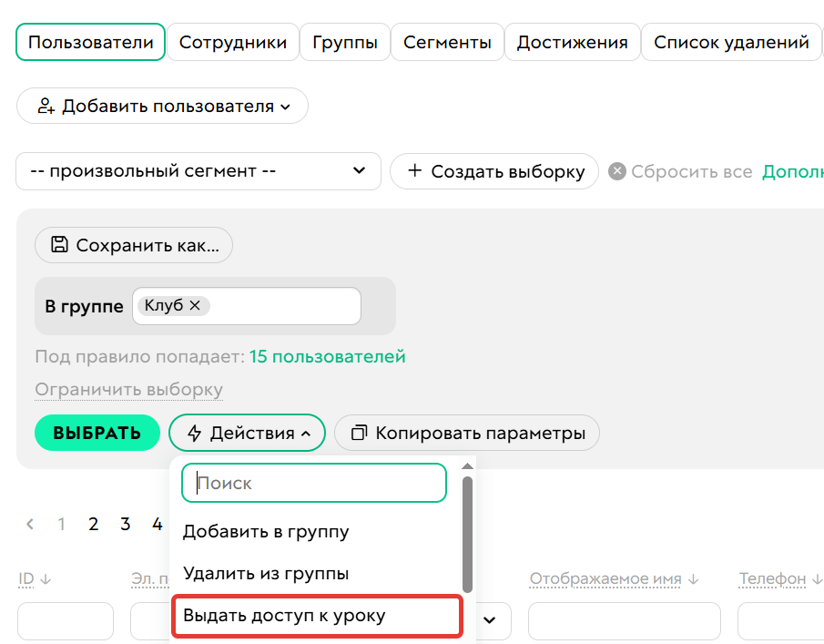Switch to the Сотрудники tab
824x644 pixels.
[232, 41]
